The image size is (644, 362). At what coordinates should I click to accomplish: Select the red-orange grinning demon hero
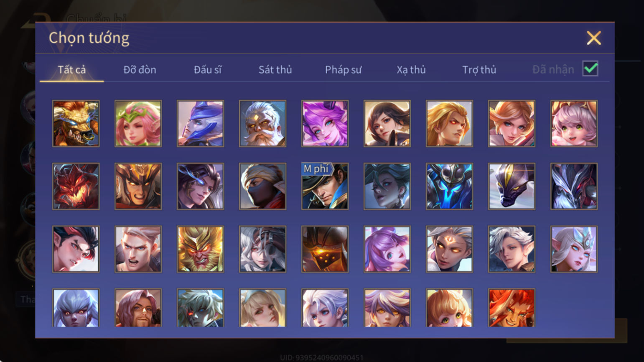512,308
